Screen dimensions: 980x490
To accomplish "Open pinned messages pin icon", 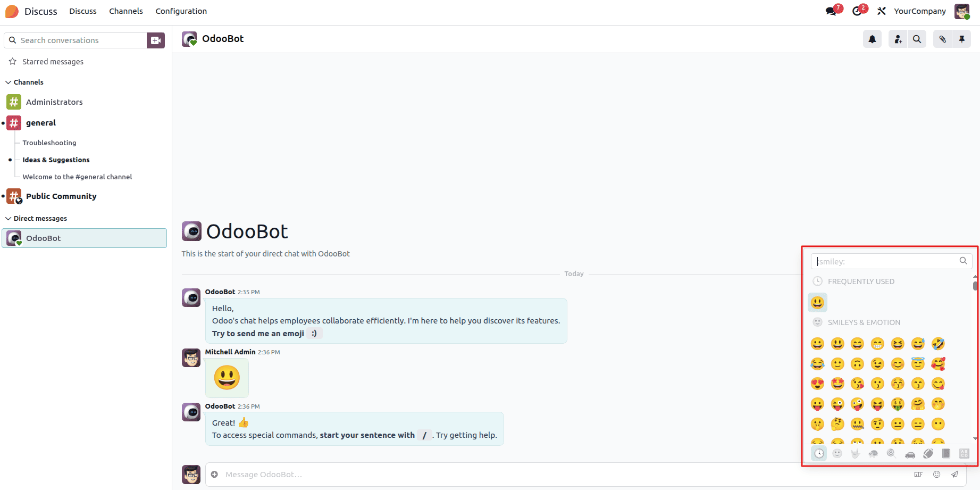I will point(962,39).
